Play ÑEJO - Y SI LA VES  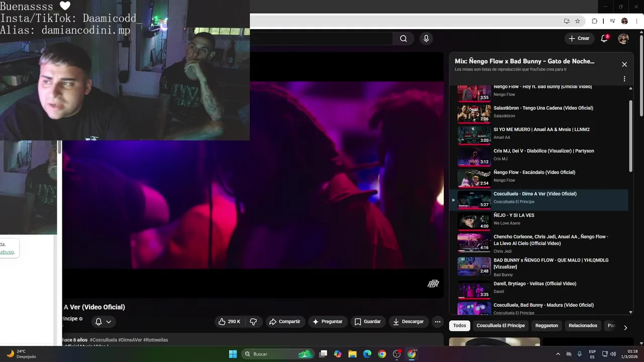pos(538,221)
